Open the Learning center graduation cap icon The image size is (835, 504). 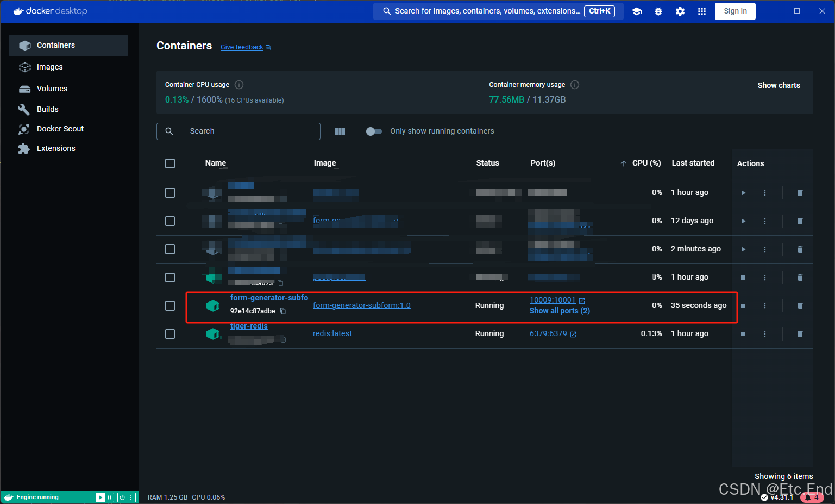tap(637, 11)
